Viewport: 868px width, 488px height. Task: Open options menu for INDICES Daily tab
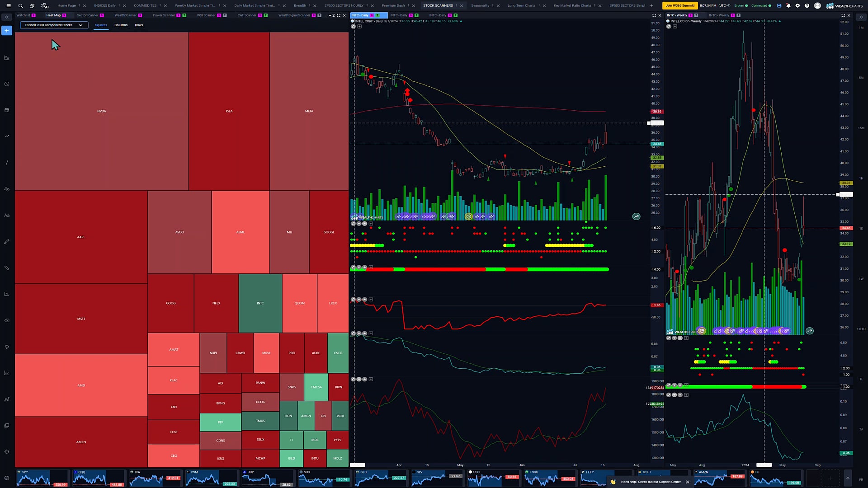click(119, 6)
